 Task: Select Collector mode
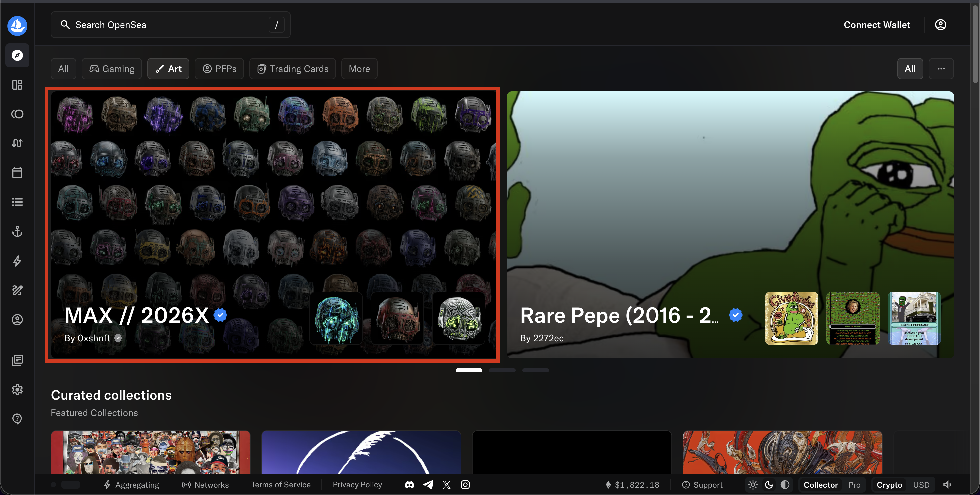click(821, 485)
